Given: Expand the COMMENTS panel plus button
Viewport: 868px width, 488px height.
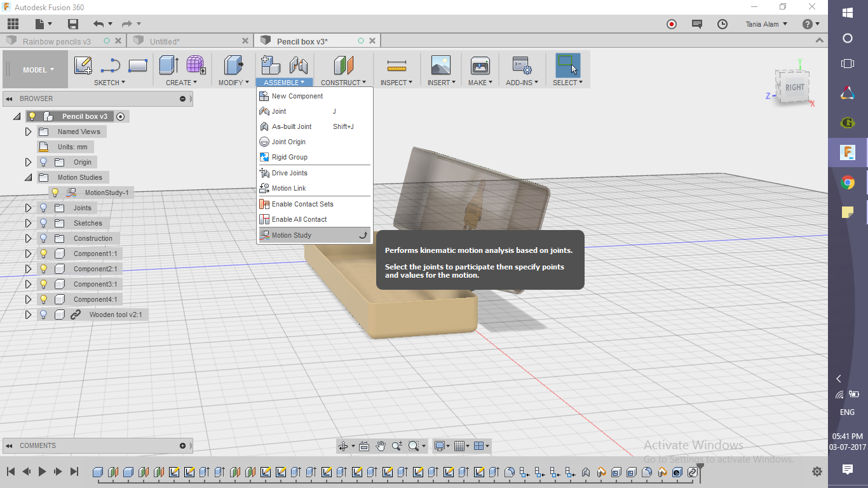Looking at the screenshot, I should tap(182, 445).
